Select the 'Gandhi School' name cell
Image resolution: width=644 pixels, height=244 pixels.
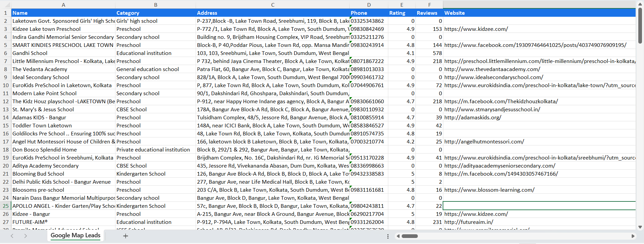click(63, 53)
